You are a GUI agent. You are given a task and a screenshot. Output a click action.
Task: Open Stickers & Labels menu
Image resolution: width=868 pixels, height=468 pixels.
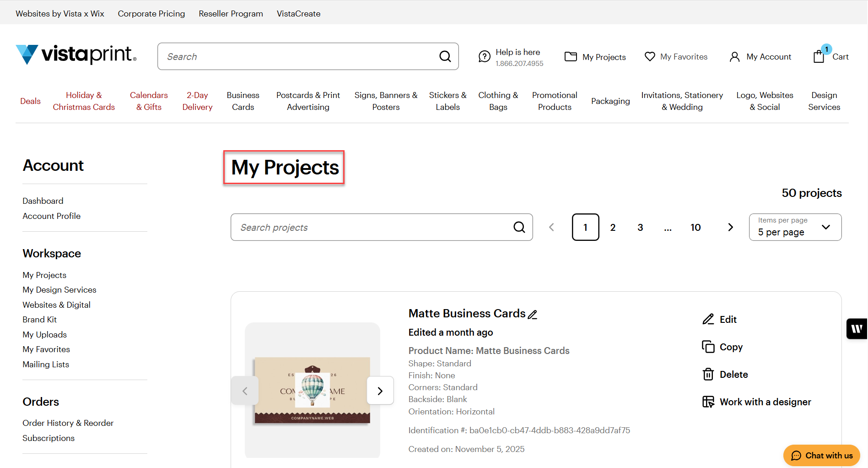447,101
